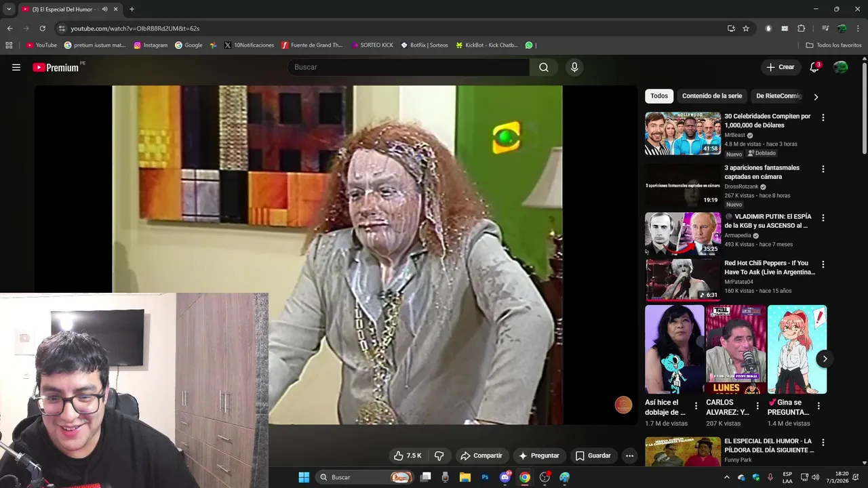
Task: Open File Explorer from taskbar
Action: 465,477
